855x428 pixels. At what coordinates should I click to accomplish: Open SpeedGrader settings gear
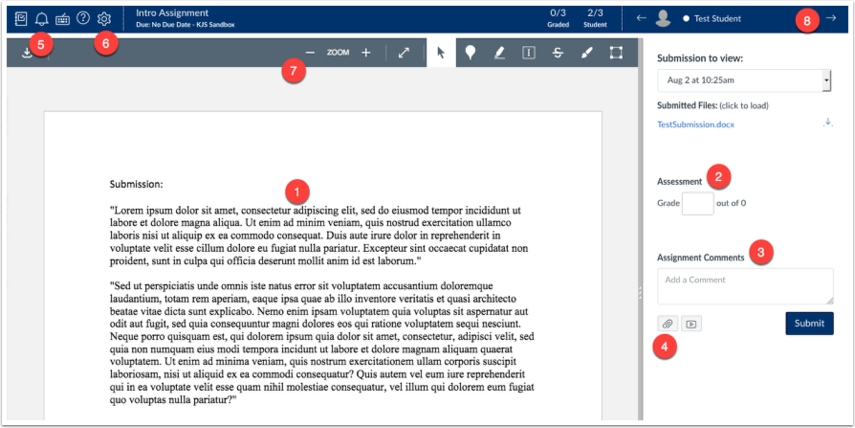point(104,19)
